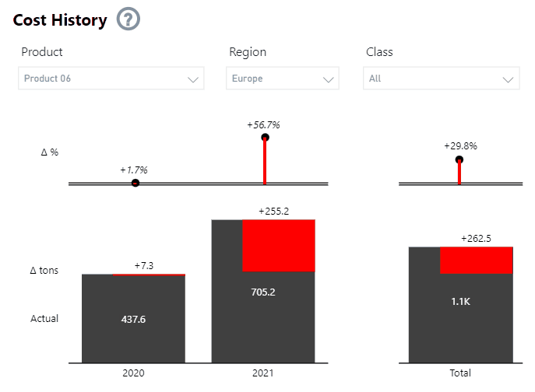Click the 2021 axis label
Screen dimensions: 535x392
pos(263,373)
